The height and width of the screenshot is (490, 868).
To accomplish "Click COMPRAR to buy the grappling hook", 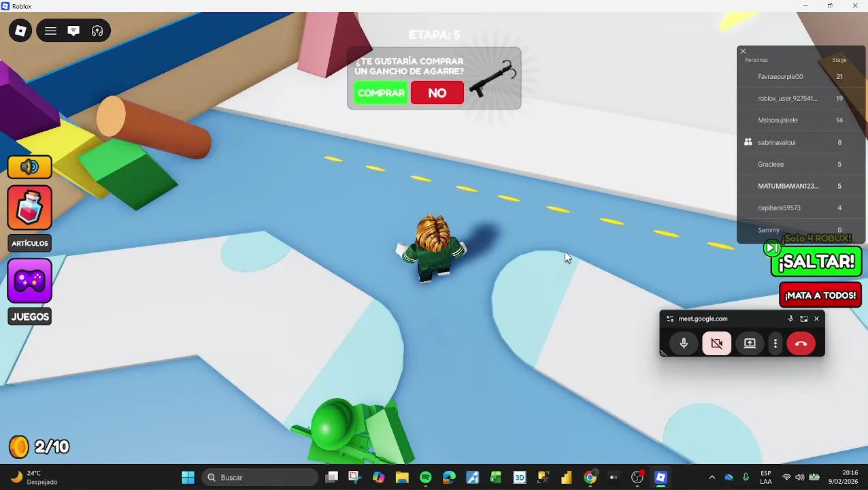I will 381,93.
